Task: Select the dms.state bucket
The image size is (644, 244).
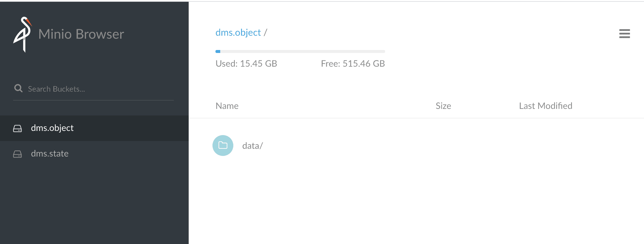Action: pos(94,154)
